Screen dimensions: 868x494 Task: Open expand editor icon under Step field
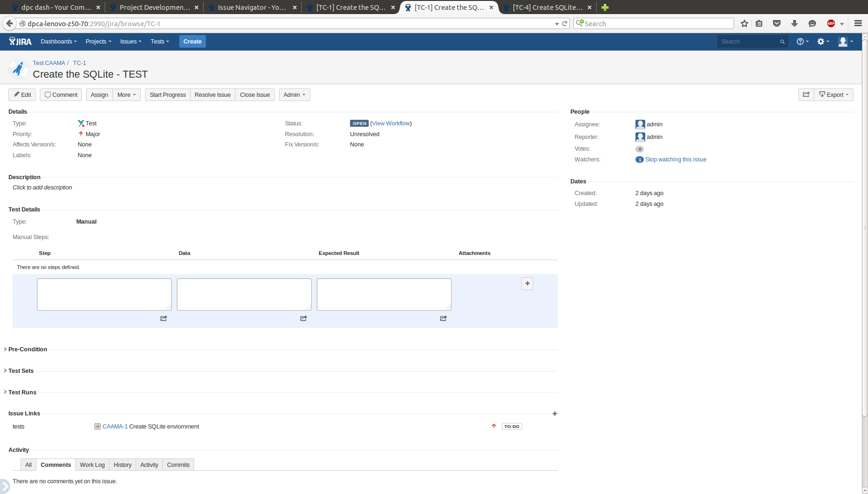coord(164,318)
